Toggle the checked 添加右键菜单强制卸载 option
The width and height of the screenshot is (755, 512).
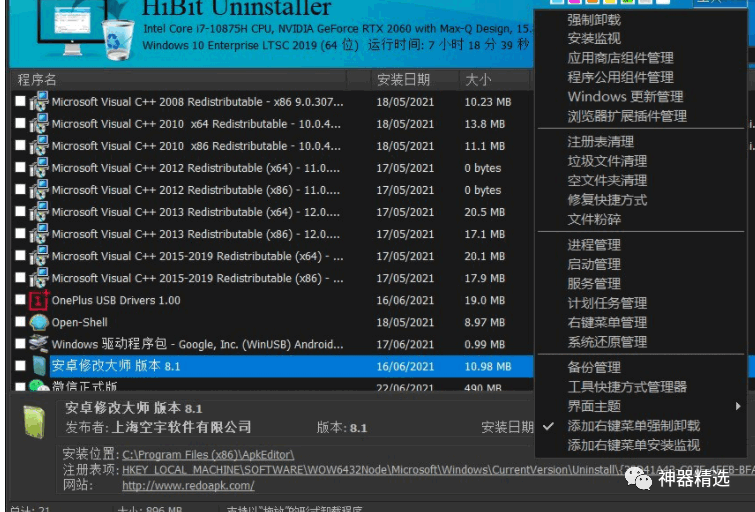(x=633, y=426)
